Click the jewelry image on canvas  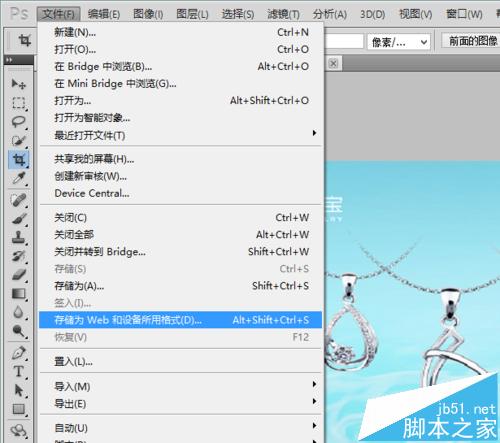coord(412,302)
